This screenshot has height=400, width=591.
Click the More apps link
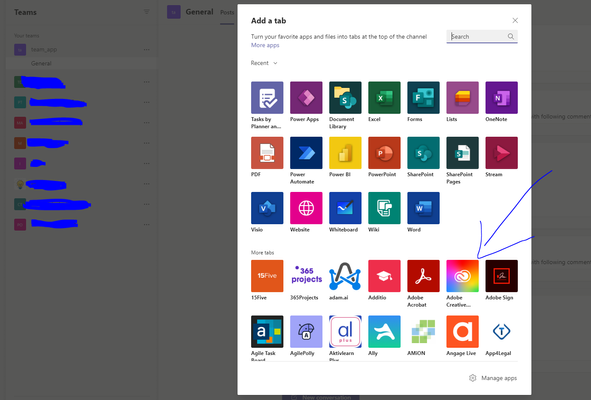(x=265, y=45)
